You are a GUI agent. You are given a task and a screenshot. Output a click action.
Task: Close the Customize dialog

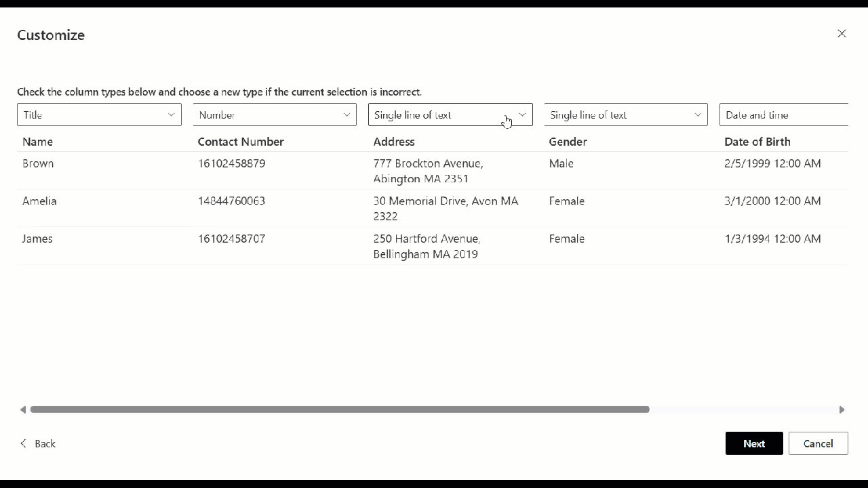842,33
